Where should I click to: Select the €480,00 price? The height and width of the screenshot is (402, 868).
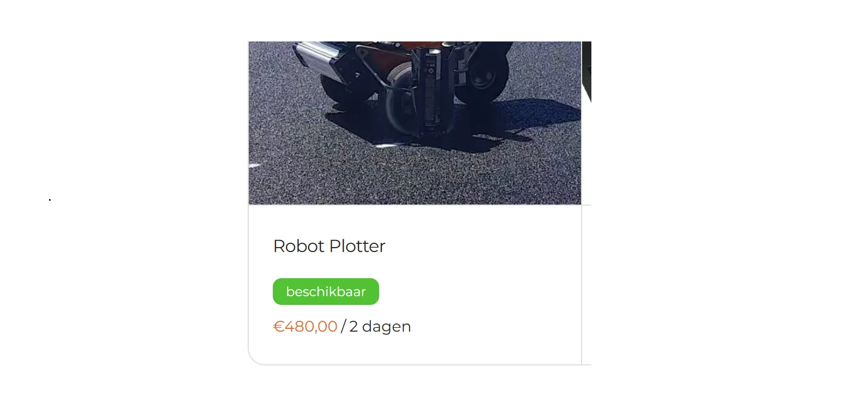tap(305, 326)
